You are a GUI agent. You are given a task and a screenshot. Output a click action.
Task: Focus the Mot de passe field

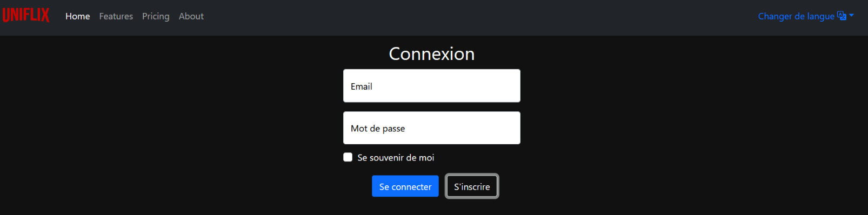(x=432, y=128)
